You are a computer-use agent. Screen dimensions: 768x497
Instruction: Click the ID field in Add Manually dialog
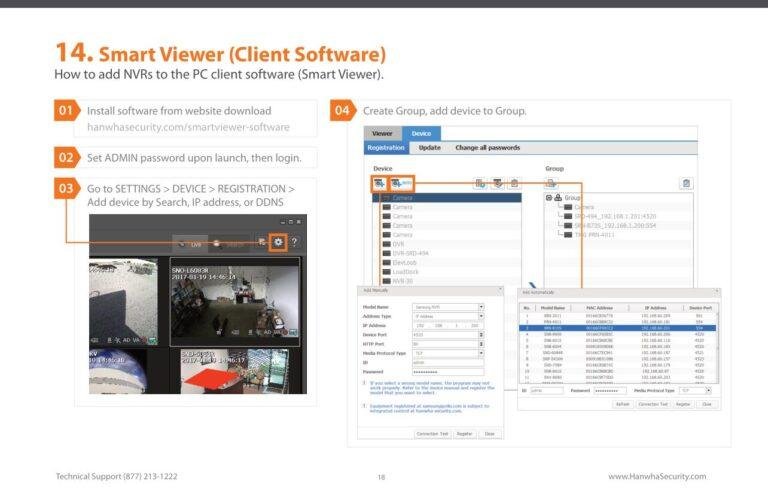(x=449, y=362)
